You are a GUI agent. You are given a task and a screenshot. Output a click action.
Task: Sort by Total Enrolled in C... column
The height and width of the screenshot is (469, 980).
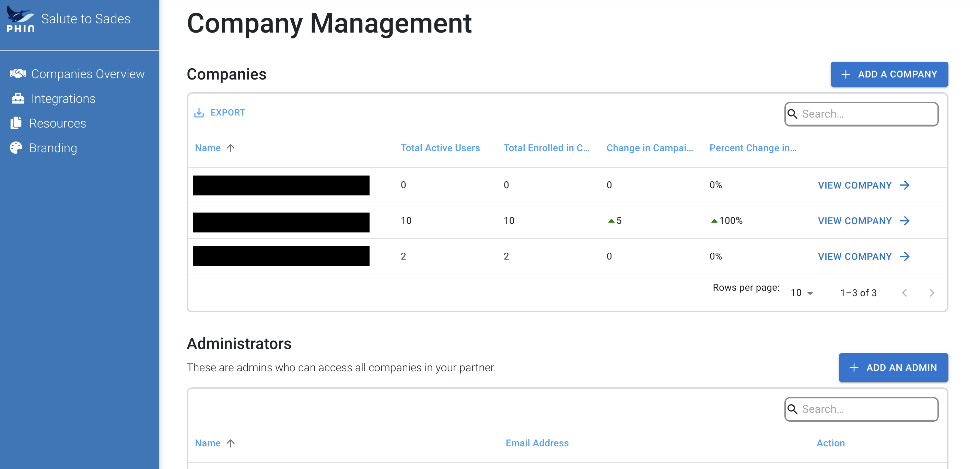[546, 148]
